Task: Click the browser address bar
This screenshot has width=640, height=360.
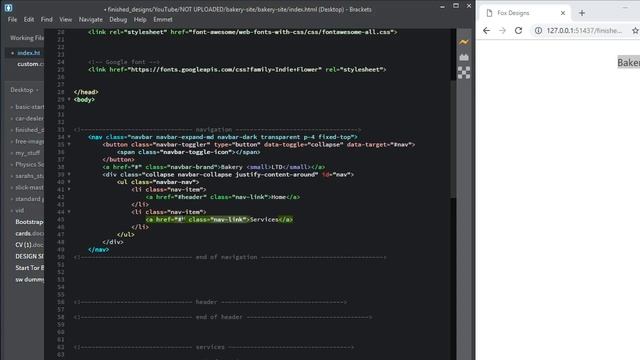Action: (584, 31)
